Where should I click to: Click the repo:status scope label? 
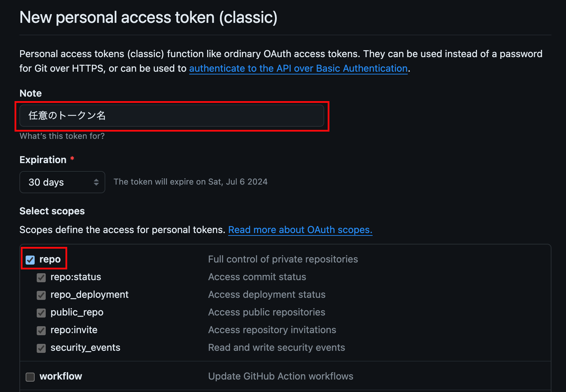pyautogui.click(x=76, y=277)
